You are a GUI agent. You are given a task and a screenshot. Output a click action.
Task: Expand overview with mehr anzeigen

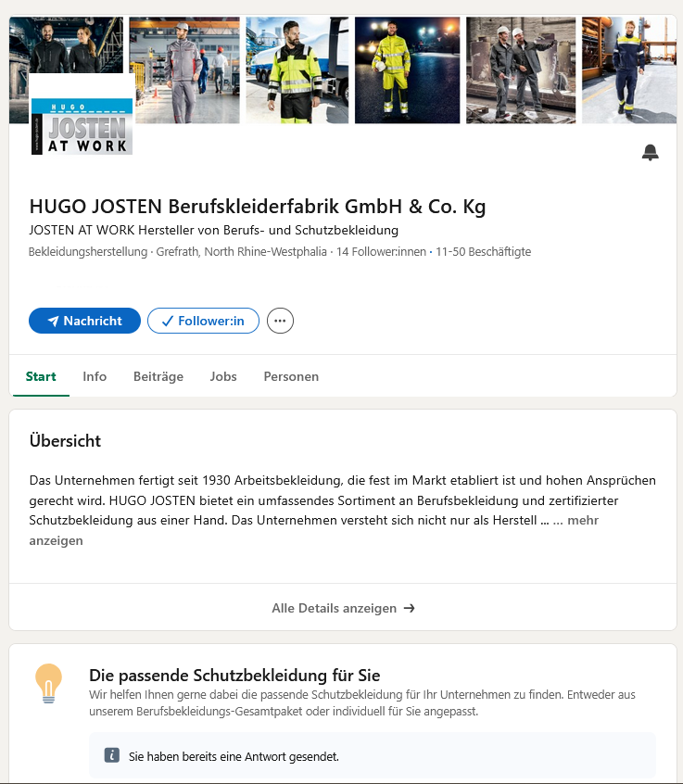click(x=583, y=521)
